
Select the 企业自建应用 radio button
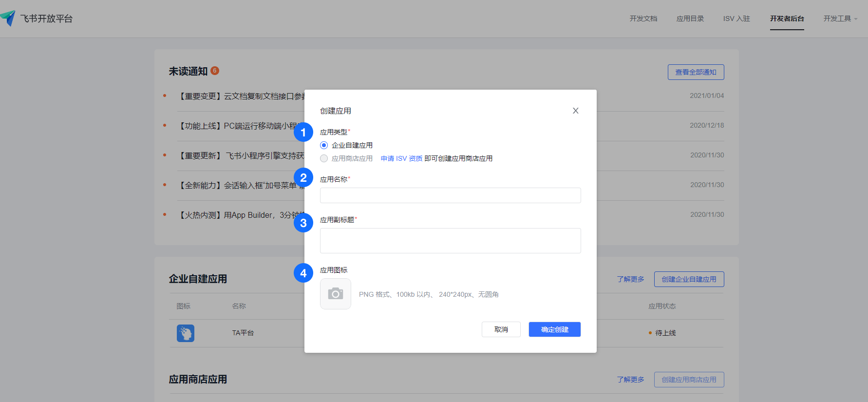coord(324,145)
